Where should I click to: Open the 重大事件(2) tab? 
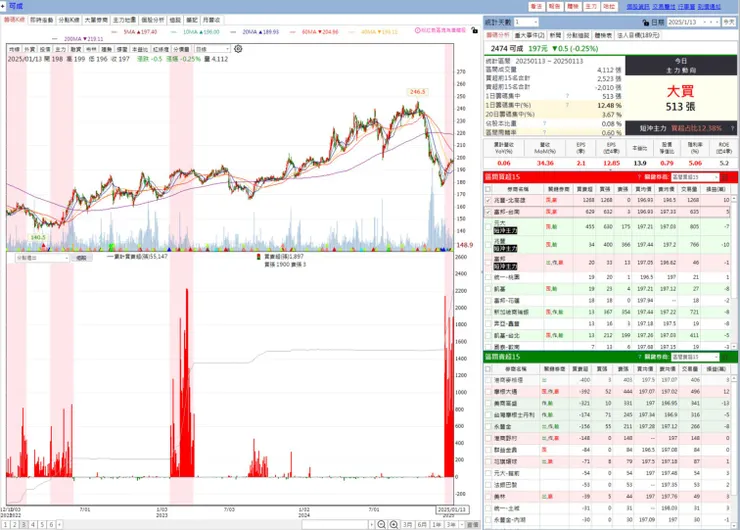[529, 35]
